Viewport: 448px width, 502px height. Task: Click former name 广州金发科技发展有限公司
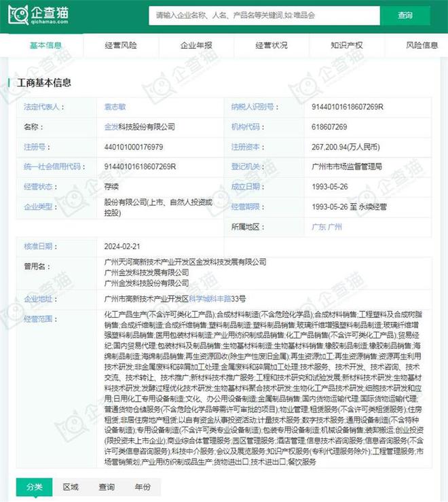coord(147,273)
